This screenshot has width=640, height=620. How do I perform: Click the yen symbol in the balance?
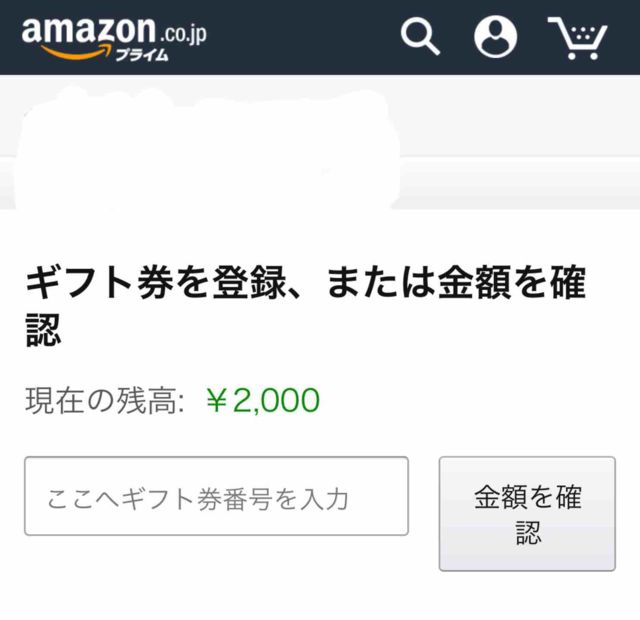point(218,401)
